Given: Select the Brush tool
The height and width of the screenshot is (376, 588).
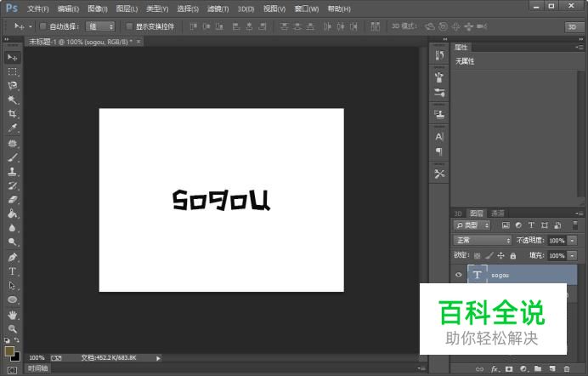Looking at the screenshot, I should 13,157.
